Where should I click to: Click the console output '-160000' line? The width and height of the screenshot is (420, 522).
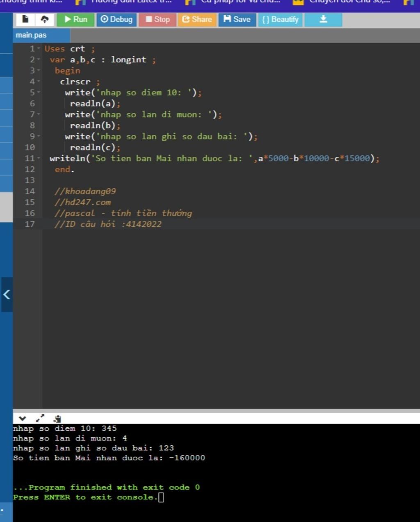[109, 458]
